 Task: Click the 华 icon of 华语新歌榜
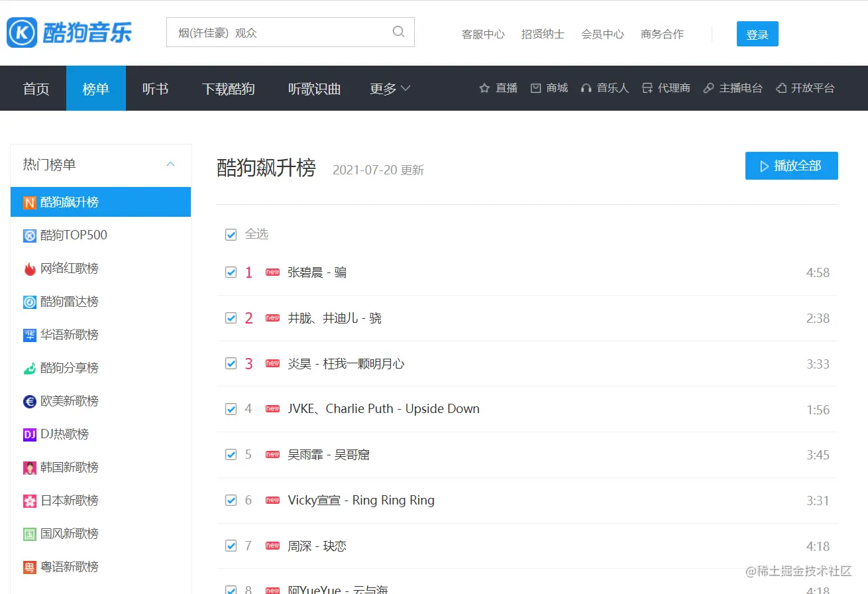coord(30,335)
